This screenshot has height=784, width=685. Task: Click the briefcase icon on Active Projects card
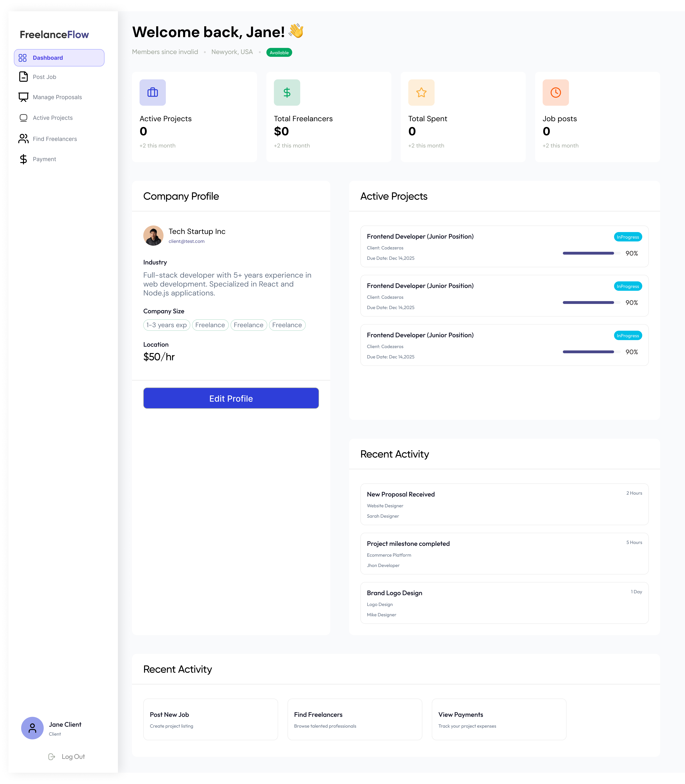[x=153, y=93]
